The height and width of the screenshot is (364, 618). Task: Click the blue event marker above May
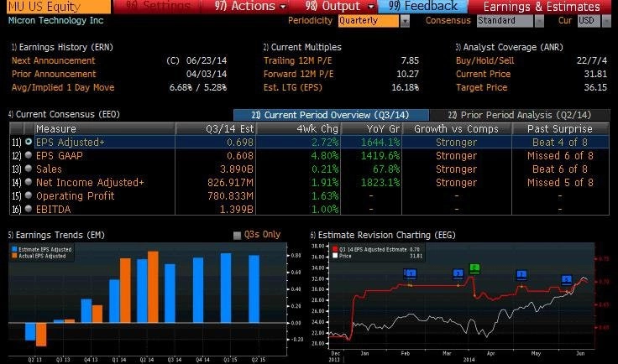tap(521, 274)
